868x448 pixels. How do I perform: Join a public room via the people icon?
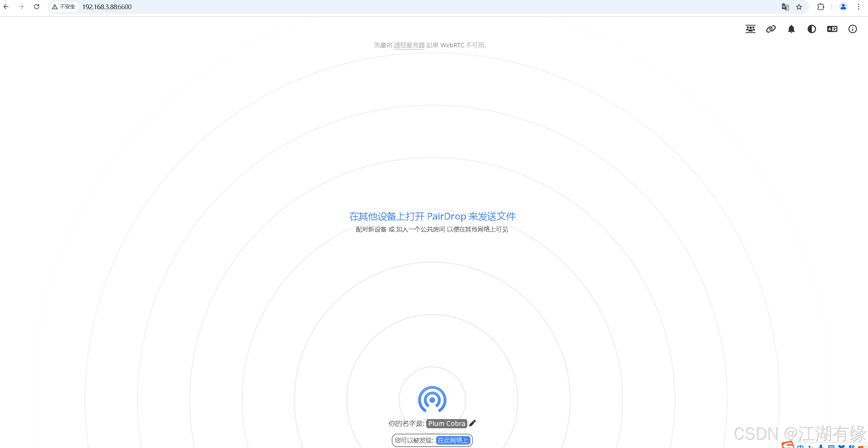tap(750, 29)
